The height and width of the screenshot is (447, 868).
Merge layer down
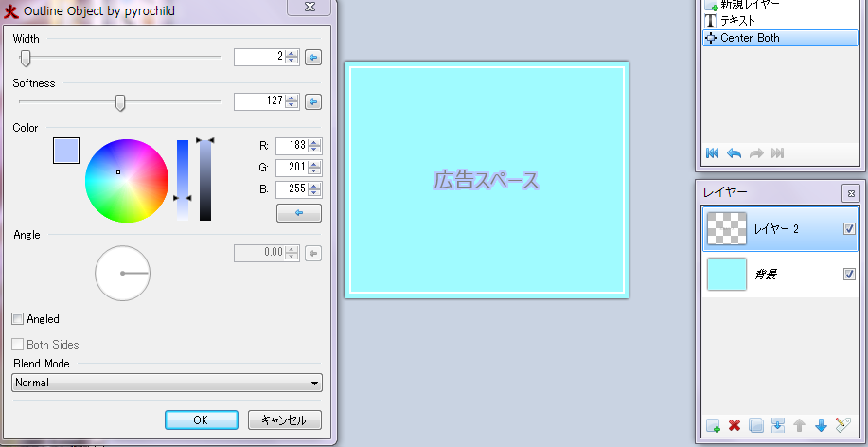coord(778,425)
